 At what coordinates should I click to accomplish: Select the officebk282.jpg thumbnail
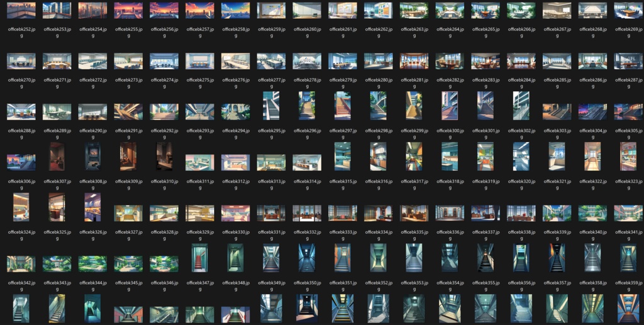(450, 61)
